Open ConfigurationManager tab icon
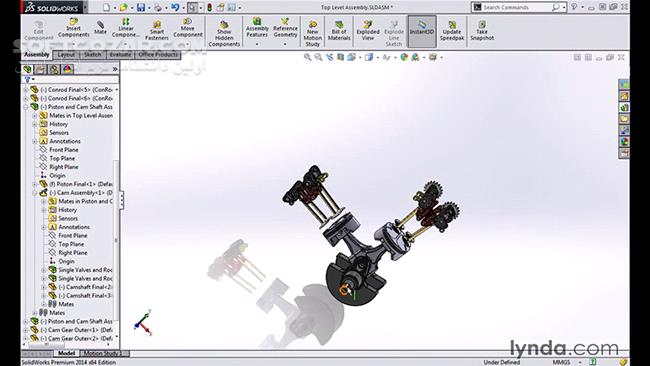This screenshot has width=650, height=366. pos(54,69)
